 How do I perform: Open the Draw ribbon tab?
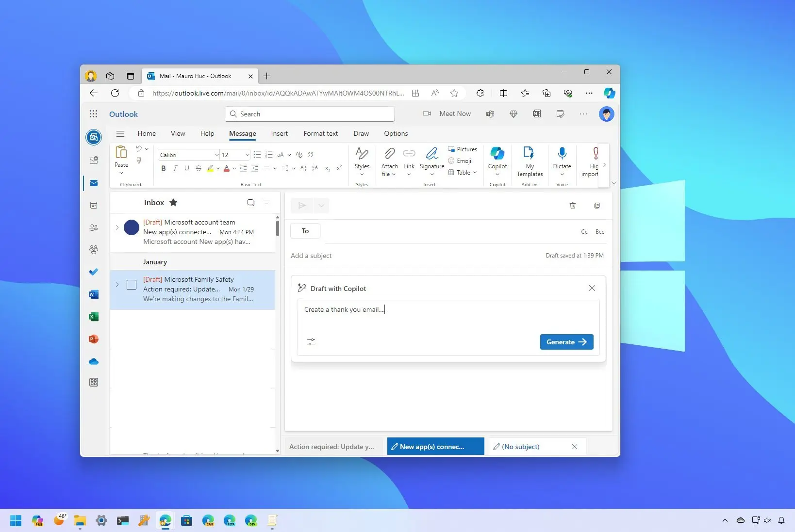click(x=361, y=133)
